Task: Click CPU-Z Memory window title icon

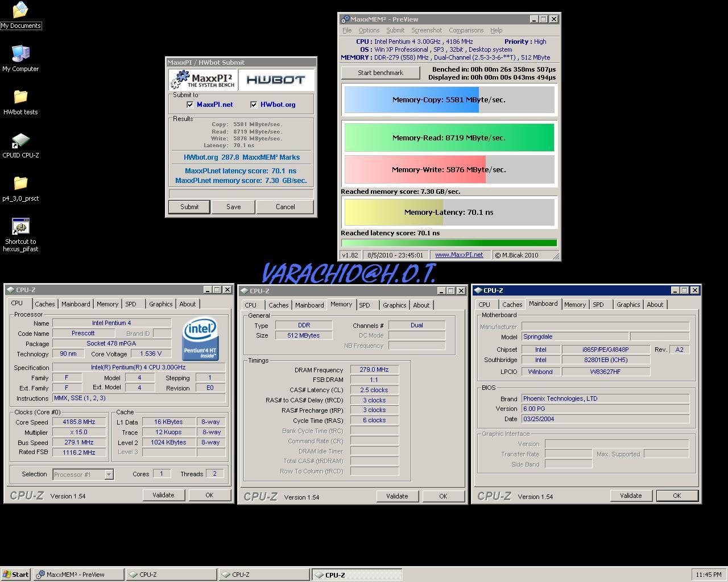Action: pos(245,290)
